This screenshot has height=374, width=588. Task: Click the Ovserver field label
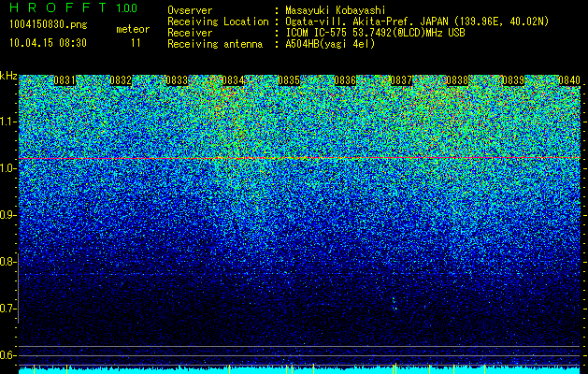[x=190, y=10]
